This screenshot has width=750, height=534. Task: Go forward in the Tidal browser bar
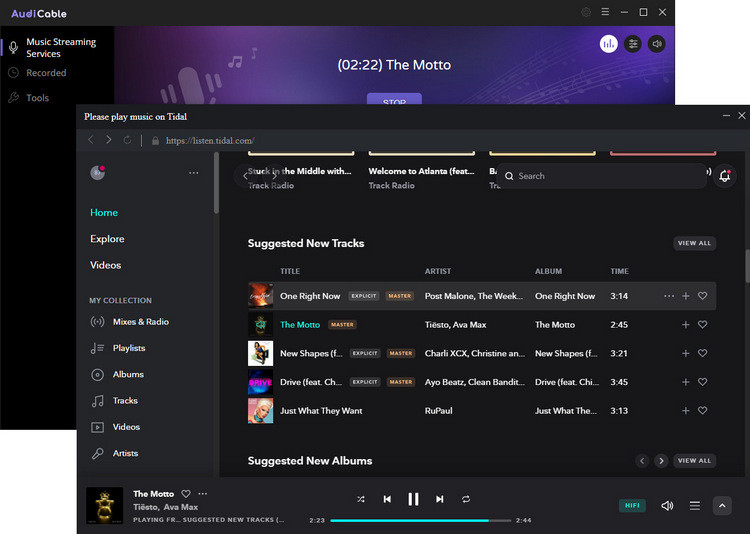click(109, 140)
